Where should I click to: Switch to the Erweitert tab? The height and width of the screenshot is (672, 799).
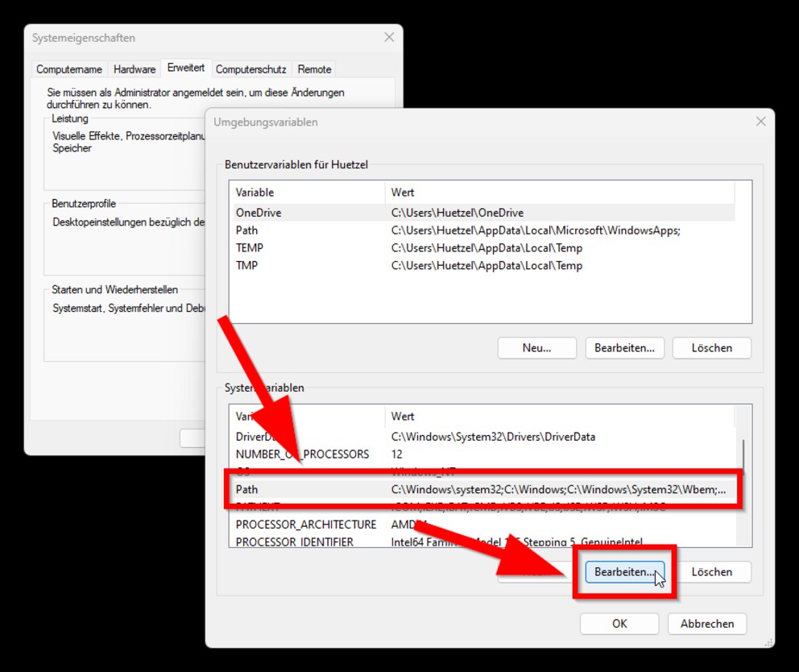[186, 68]
